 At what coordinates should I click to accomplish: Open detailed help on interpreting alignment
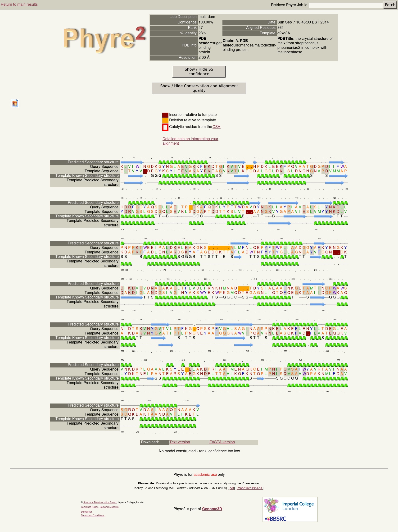(x=190, y=141)
